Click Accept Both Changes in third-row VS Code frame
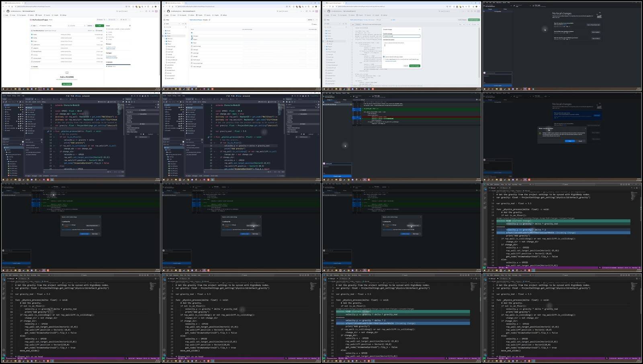The width and height of the screenshot is (643, 364). pos(549,218)
